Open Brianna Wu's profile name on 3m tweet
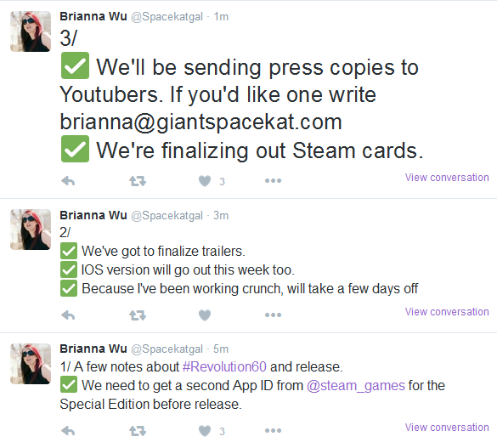The image size is (497, 448). [93, 215]
